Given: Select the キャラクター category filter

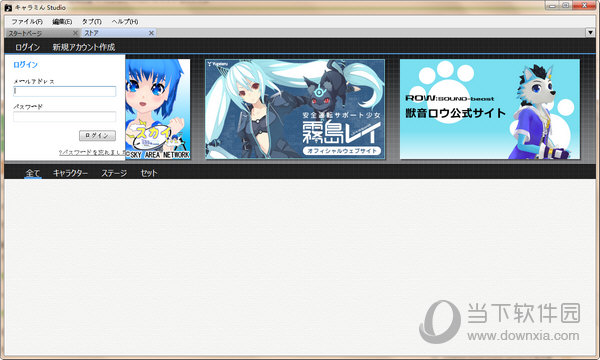Looking at the screenshot, I should [x=70, y=173].
